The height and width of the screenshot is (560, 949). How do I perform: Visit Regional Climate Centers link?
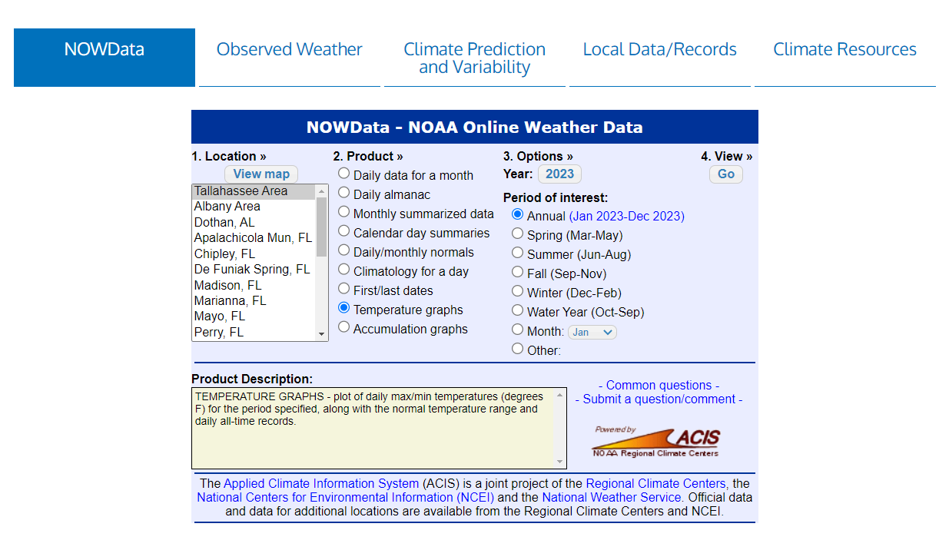[x=655, y=483]
